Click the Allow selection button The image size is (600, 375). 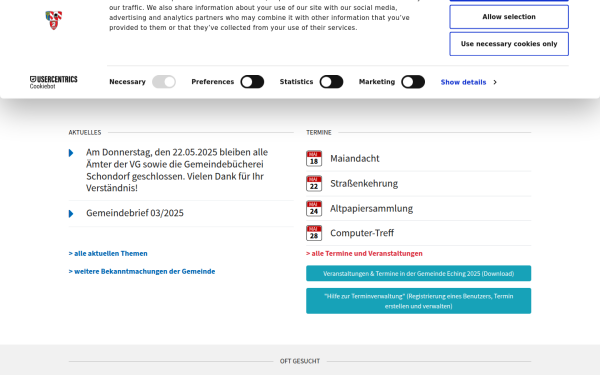point(509,17)
